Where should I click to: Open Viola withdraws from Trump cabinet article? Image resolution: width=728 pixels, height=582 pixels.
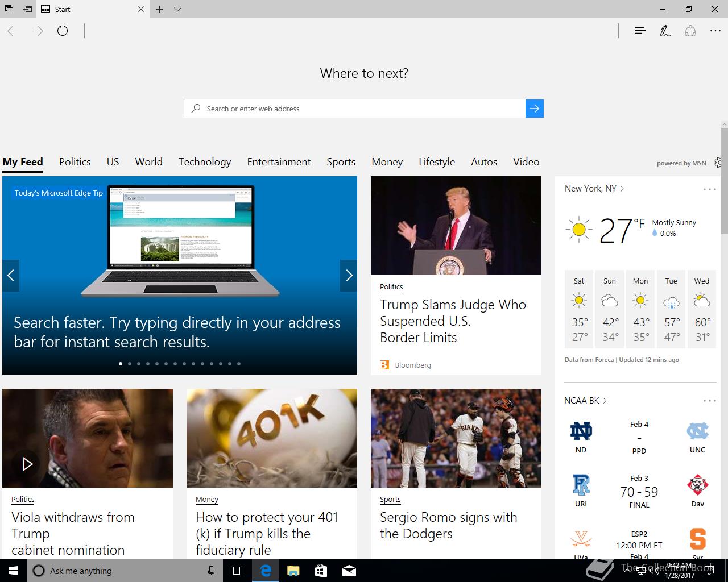[x=73, y=533]
